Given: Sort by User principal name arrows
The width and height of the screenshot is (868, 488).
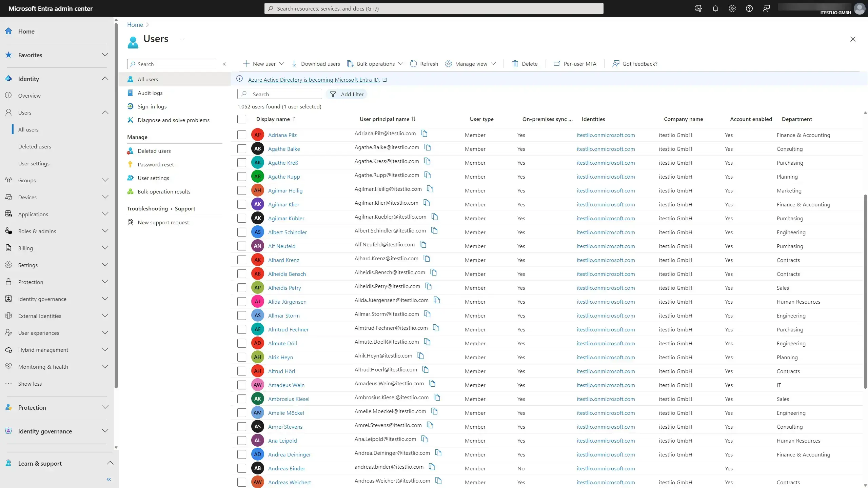Looking at the screenshot, I should pos(413,119).
